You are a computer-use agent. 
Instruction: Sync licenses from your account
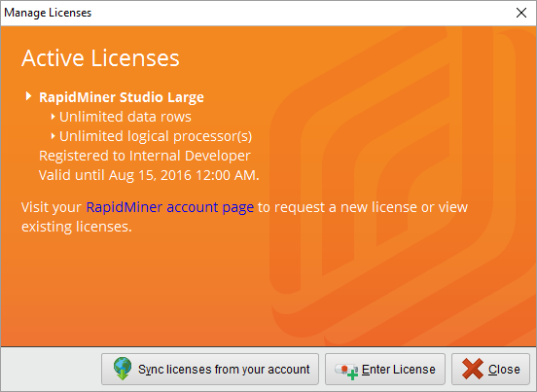(210, 369)
